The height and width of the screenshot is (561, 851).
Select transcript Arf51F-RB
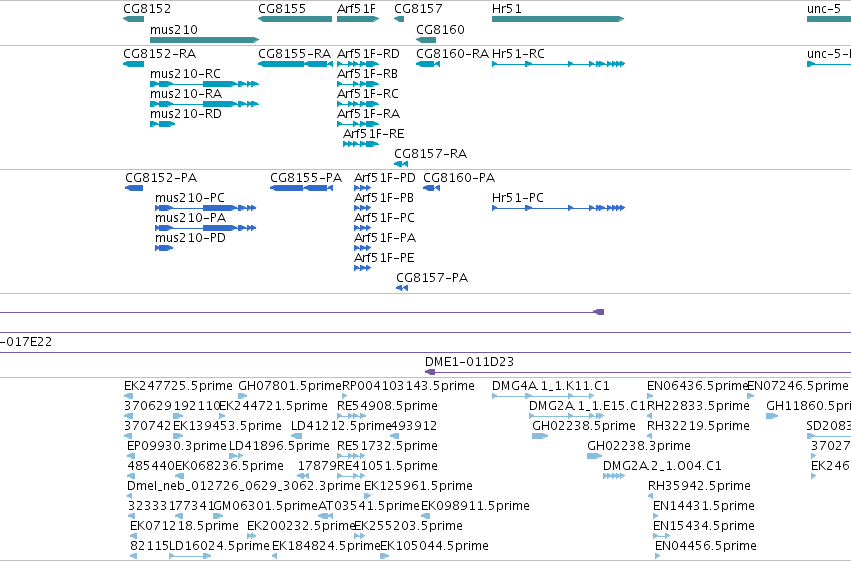pos(367,74)
